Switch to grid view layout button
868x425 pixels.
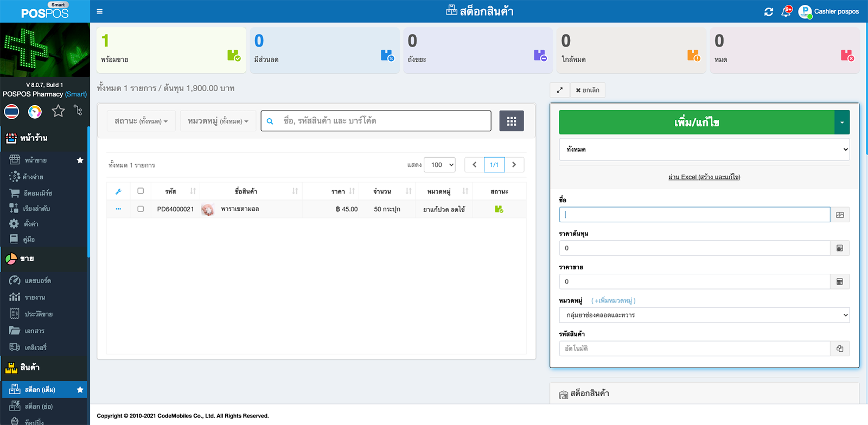pyautogui.click(x=512, y=121)
